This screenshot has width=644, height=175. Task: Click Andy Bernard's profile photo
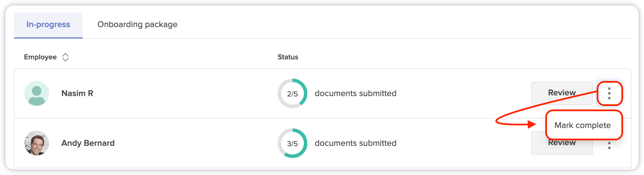pos(37,143)
